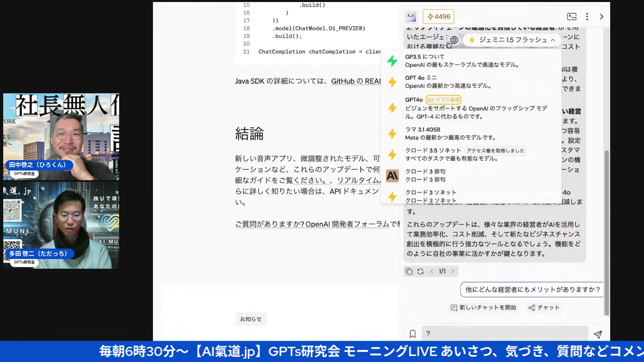Screen dimensions: 644x362
Task: Click the クラス最高 crown badge
Action: tap(443, 100)
